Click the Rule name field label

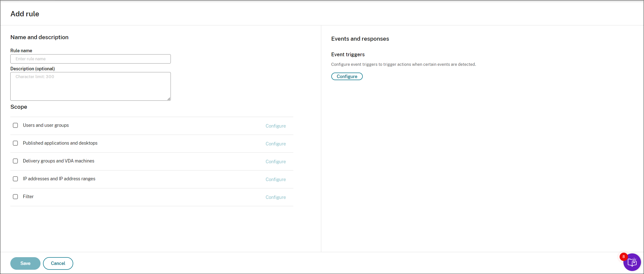click(21, 50)
